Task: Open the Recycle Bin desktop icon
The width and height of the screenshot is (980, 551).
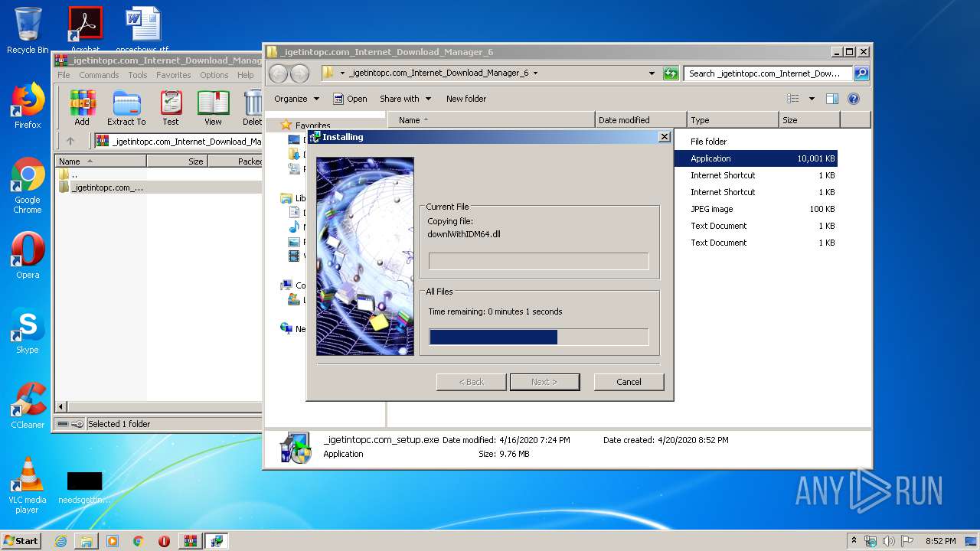Action: pyautogui.click(x=28, y=31)
